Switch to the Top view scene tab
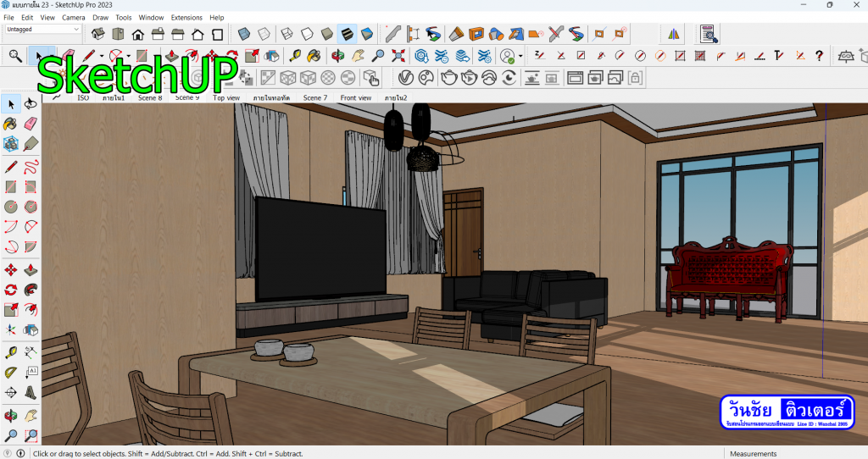868x459 pixels. click(x=226, y=98)
